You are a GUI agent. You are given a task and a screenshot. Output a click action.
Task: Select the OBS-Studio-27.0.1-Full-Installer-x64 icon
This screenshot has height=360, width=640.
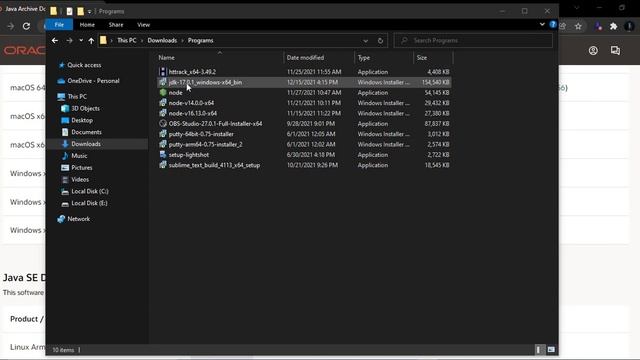coord(163,124)
